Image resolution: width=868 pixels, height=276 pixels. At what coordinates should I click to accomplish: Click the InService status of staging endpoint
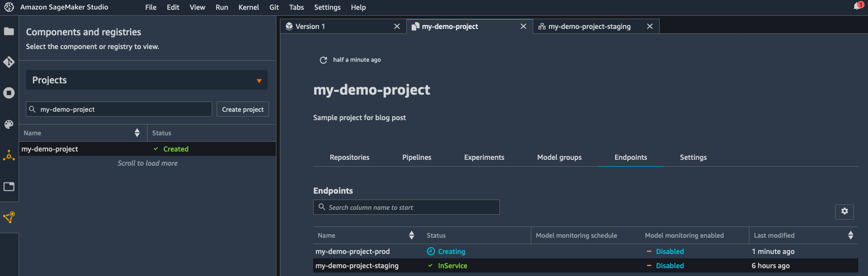coord(452,266)
